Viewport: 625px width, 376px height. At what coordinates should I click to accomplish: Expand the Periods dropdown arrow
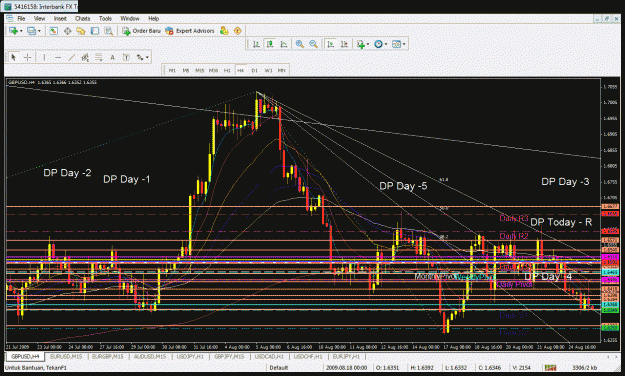[x=386, y=44]
